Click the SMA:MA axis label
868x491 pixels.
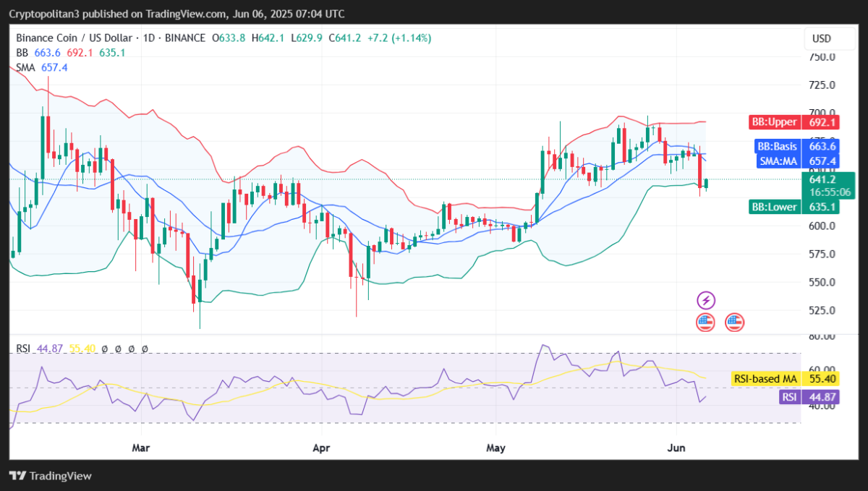click(777, 161)
